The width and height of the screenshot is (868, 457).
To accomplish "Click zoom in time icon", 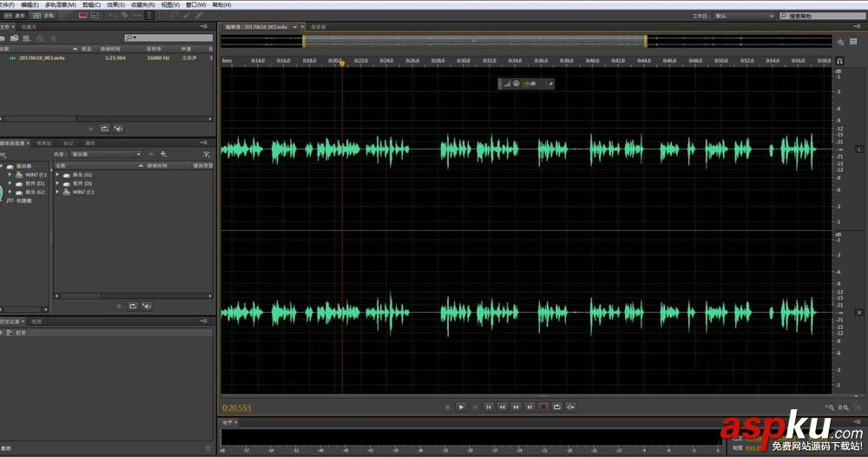I will [x=831, y=407].
